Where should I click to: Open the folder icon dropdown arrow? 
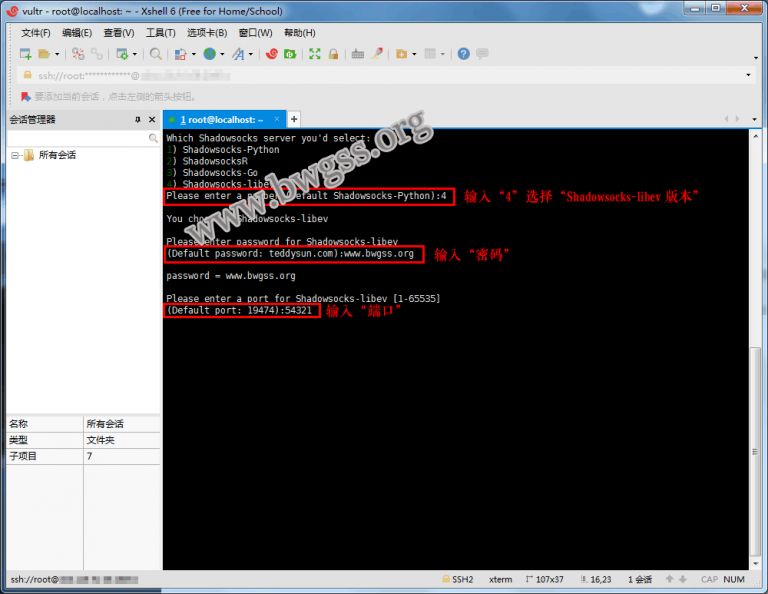pyautogui.click(x=57, y=55)
